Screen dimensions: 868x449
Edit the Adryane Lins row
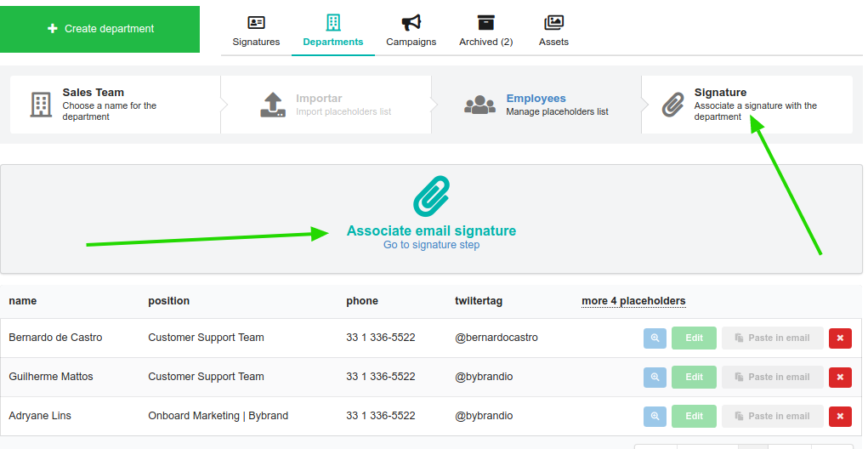tap(695, 417)
